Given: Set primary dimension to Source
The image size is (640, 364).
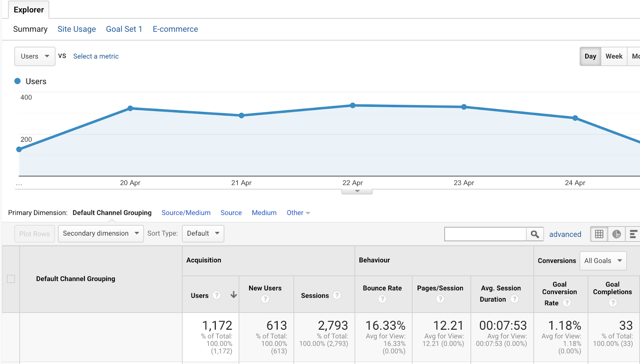Looking at the screenshot, I should click(231, 213).
